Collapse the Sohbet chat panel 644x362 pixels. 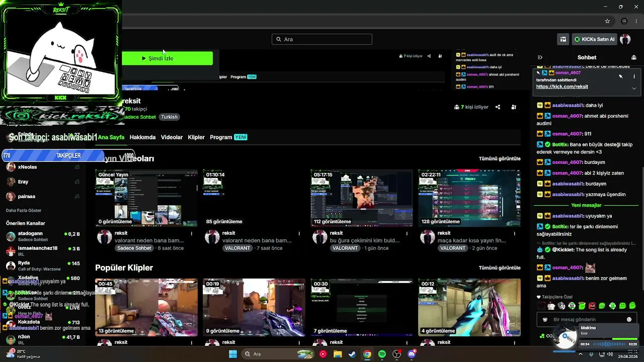tap(540, 57)
